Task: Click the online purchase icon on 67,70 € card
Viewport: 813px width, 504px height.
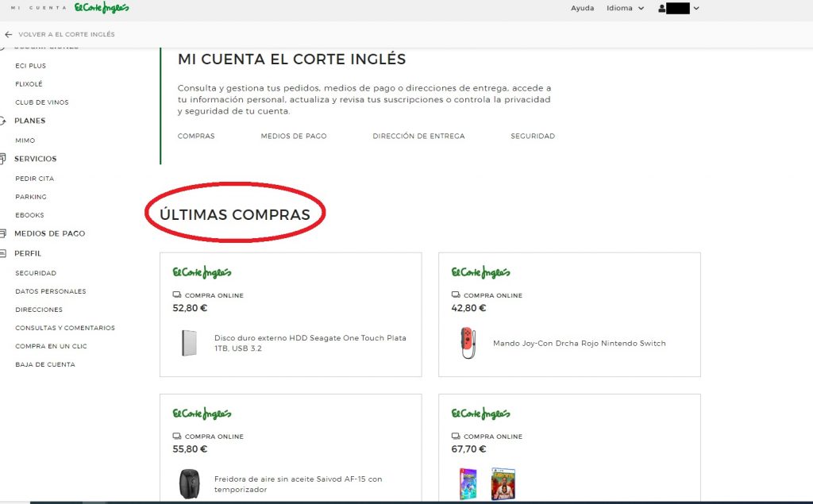Action: click(x=456, y=436)
